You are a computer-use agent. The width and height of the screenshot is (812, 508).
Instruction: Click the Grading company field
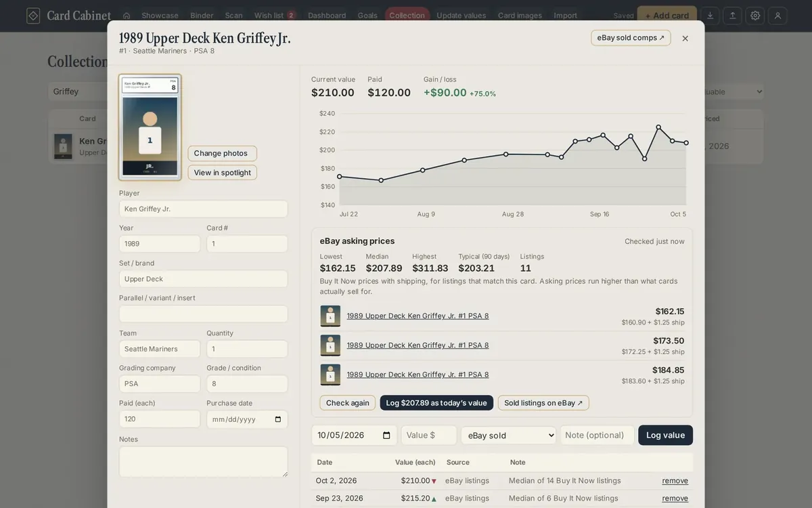coord(160,384)
